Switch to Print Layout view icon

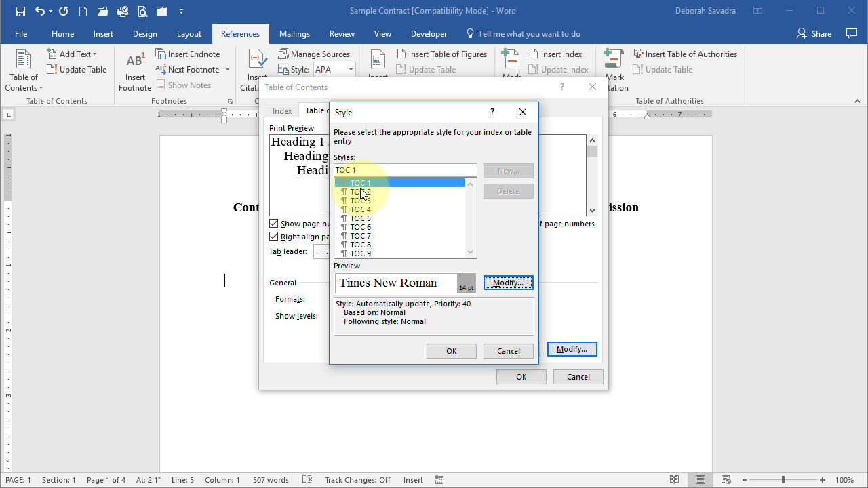(699, 480)
